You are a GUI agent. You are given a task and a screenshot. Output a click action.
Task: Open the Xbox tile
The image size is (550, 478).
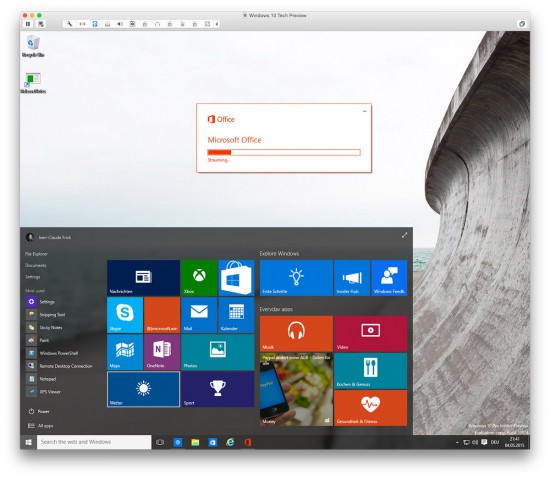click(199, 278)
